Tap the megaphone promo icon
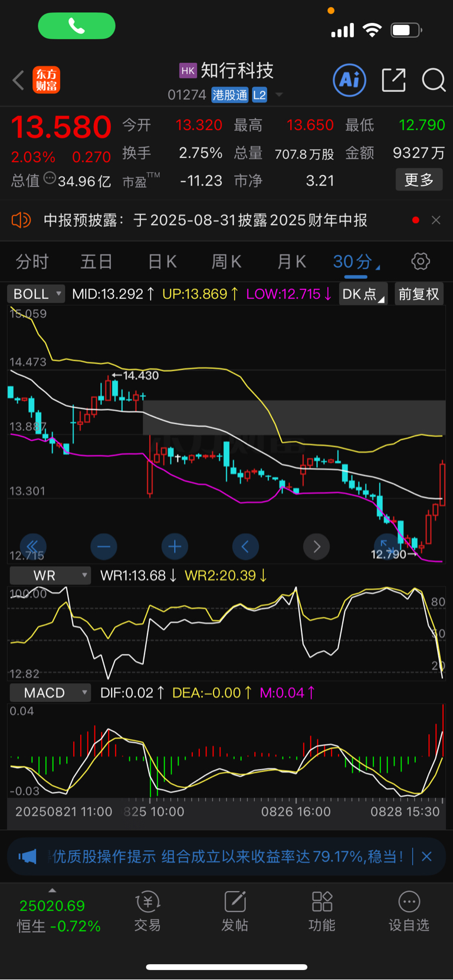Viewport: 453px width, 980px height. pyautogui.click(x=27, y=856)
